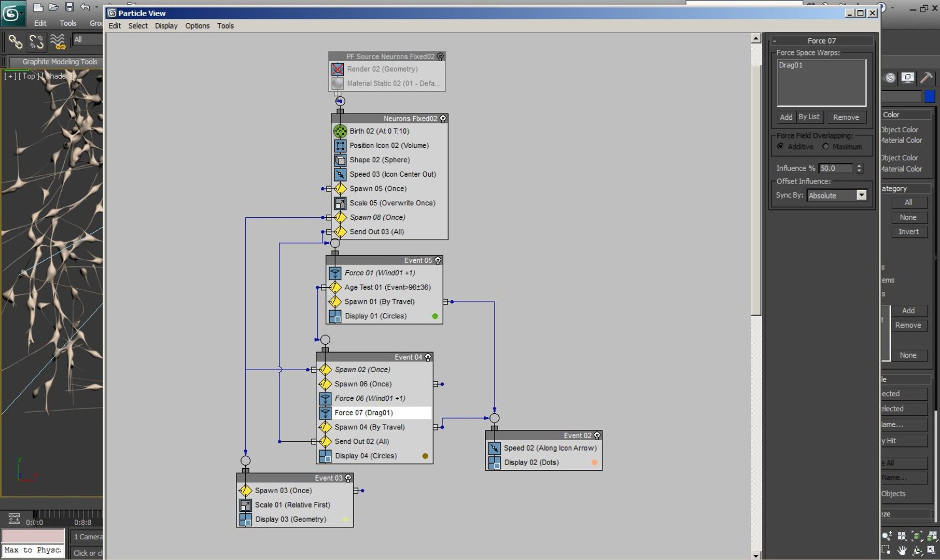Open the Sync By dropdown
The width and height of the screenshot is (940, 560).
pyautogui.click(x=861, y=195)
